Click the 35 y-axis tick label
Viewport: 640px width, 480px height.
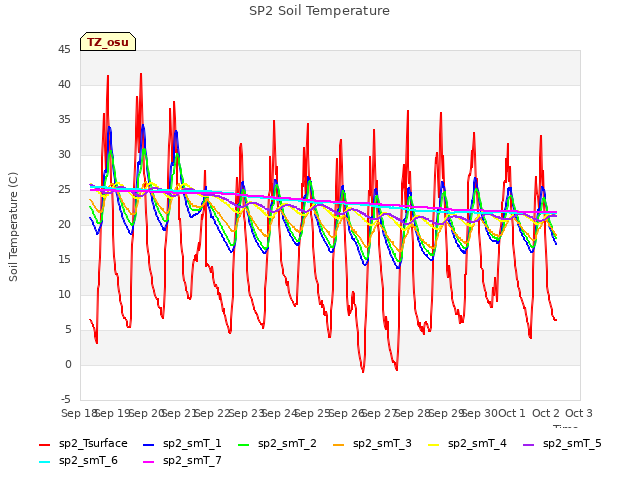[x=64, y=120]
